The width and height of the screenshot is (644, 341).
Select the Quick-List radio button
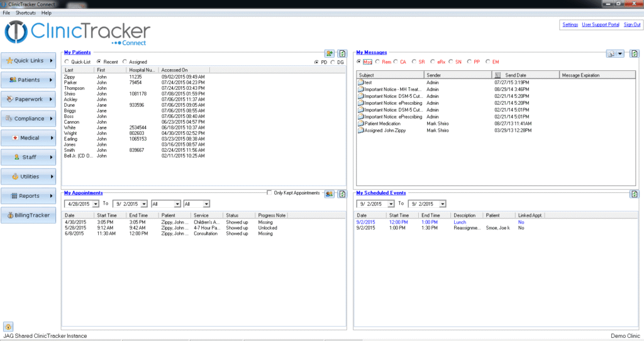tap(67, 62)
